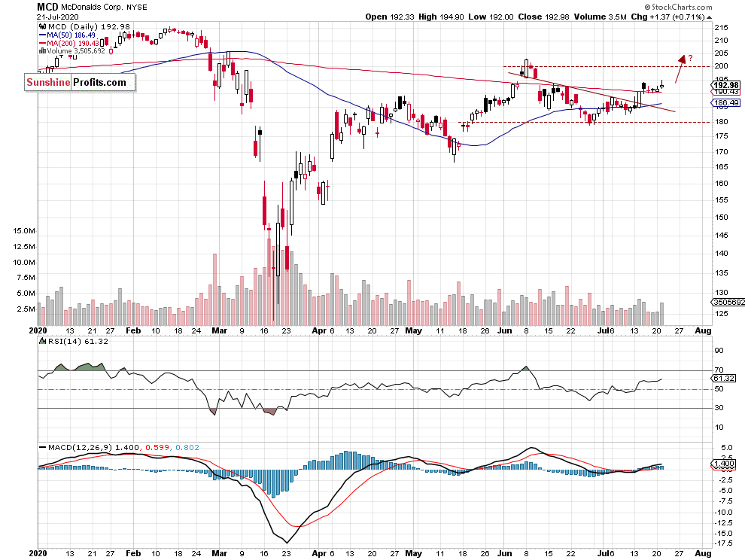
Task: Select the MCD (Daily) 192.98 legend entry
Action: point(89,26)
